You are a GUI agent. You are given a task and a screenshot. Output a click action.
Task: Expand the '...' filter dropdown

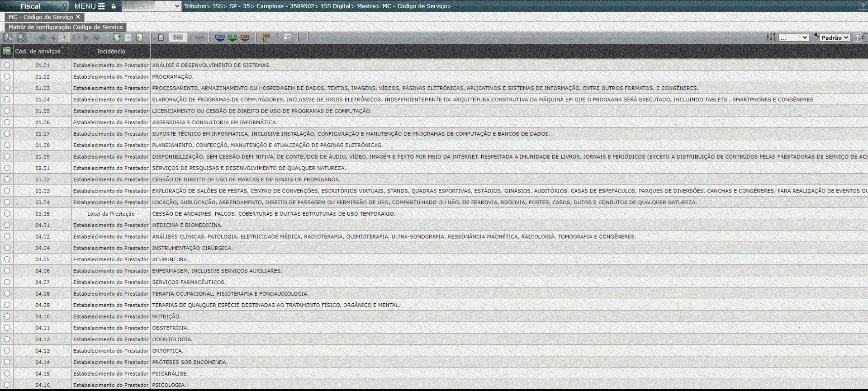(x=793, y=38)
